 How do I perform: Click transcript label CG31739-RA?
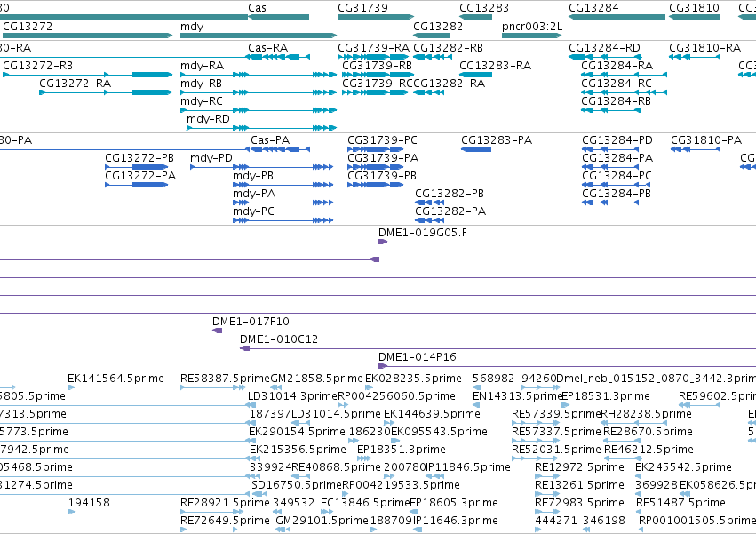point(373,48)
